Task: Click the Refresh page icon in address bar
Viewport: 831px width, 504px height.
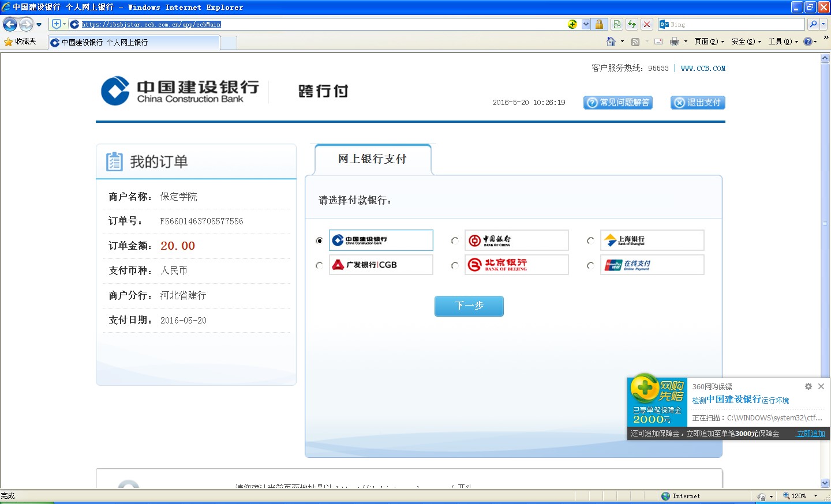Action: [x=632, y=24]
